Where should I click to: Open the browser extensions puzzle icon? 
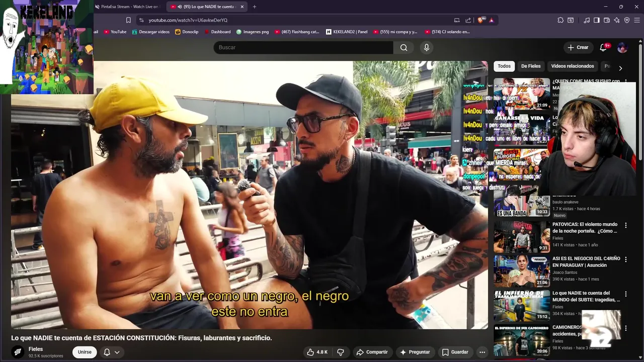pyautogui.click(x=560, y=20)
